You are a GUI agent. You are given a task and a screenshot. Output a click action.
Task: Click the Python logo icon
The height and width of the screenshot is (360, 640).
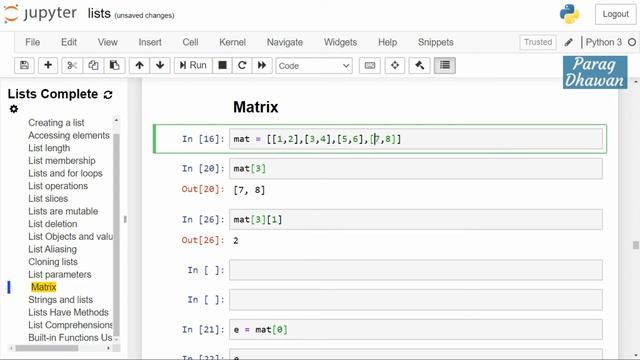pos(569,14)
